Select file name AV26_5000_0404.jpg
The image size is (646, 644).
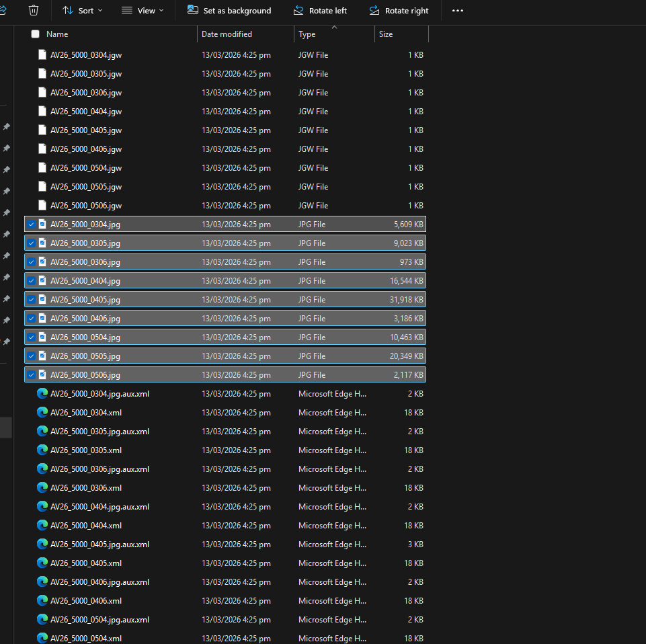85,281
